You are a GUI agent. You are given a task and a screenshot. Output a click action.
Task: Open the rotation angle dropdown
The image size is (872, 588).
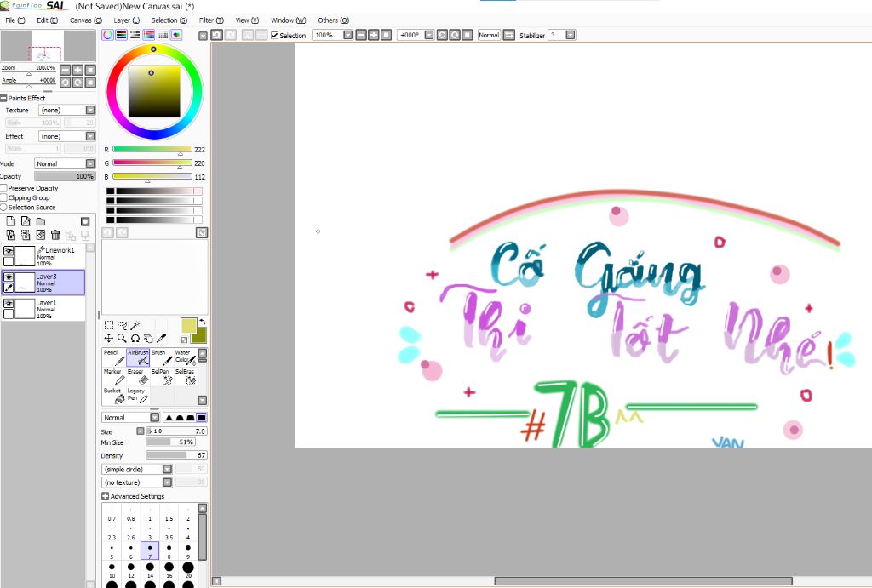[429, 35]
